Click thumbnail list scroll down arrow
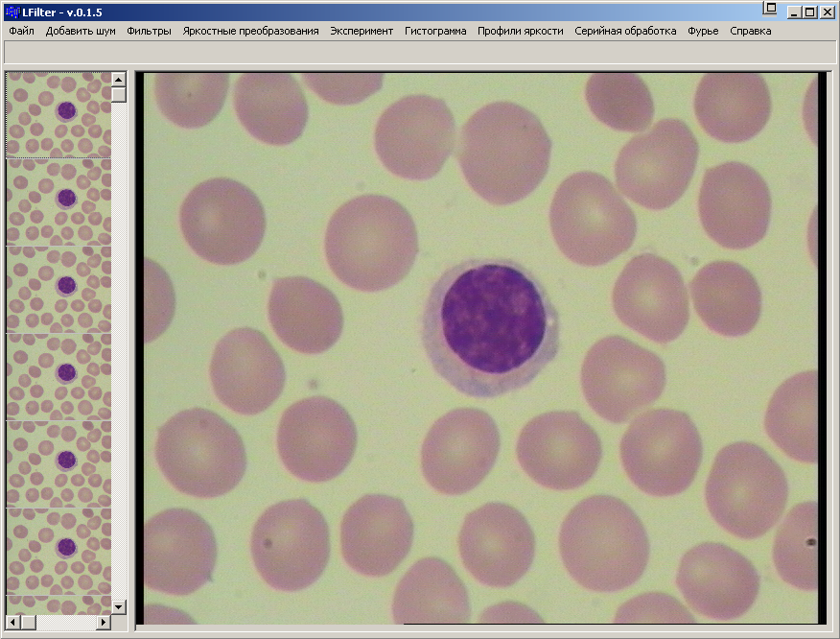 click(x=118, y=607)
